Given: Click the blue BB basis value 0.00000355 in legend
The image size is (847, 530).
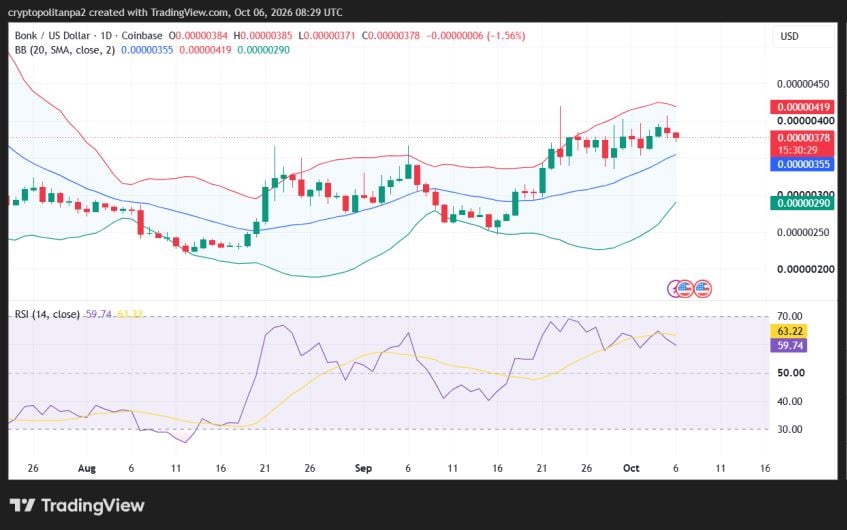Looking at the screenshot, I should coord(147,50).
